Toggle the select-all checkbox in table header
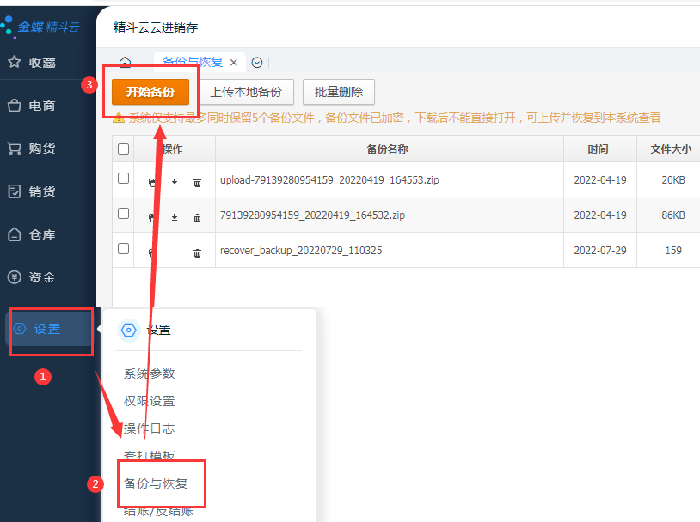The width and height of the screenshot is (700, 522). point(124,149)
